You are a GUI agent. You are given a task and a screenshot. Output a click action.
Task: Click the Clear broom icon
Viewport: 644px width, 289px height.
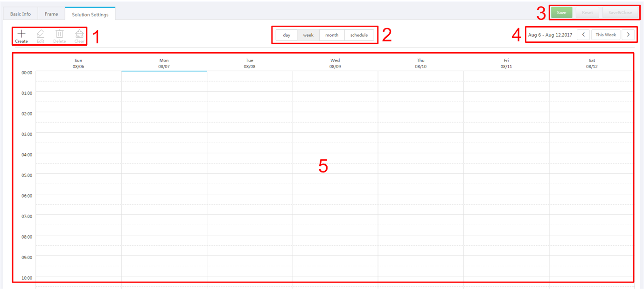80,34
